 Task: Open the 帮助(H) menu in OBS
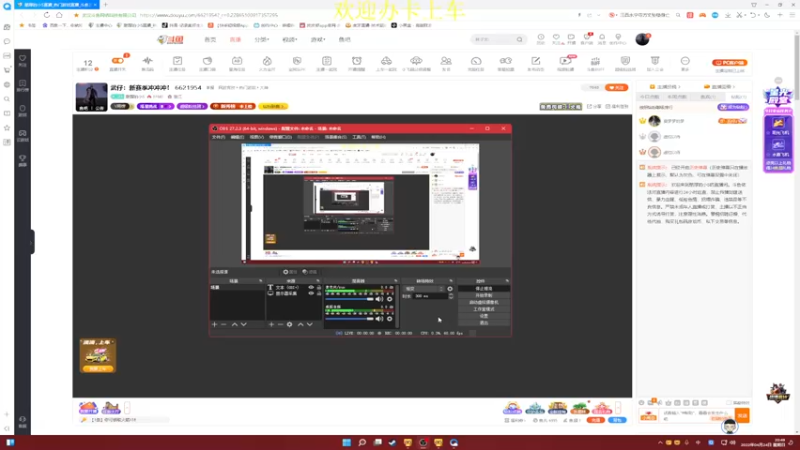click(x=379, y=137)
